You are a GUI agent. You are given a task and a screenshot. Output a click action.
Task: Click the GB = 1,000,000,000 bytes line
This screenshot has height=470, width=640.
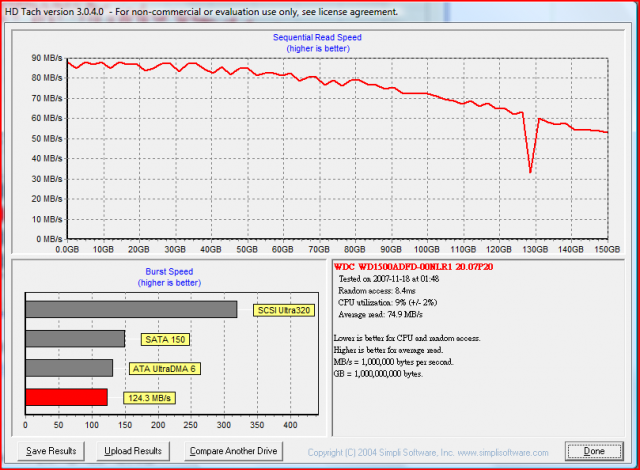pos(378,373)
